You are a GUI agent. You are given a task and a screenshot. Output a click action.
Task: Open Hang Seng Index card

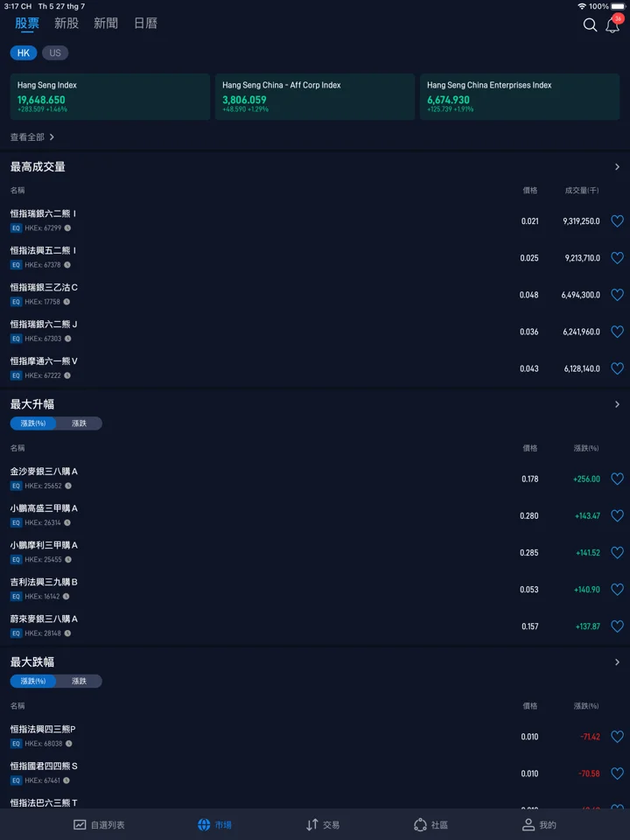[x=110, y=96]
